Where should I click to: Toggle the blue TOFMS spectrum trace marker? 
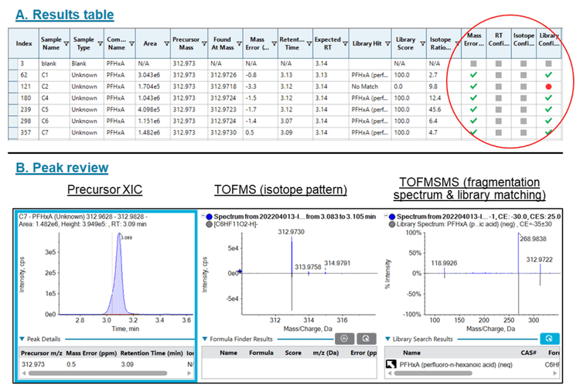coord(207,215)
